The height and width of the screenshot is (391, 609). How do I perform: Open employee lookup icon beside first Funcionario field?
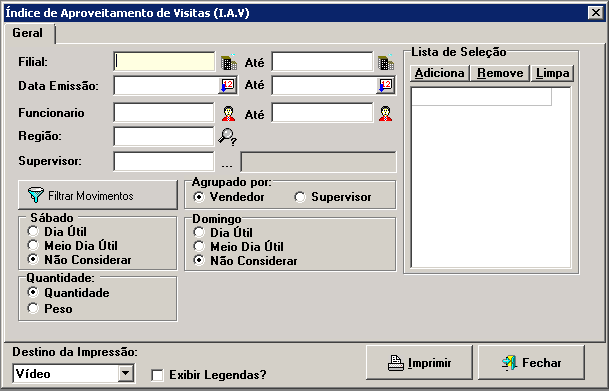(x=228, y=113)
